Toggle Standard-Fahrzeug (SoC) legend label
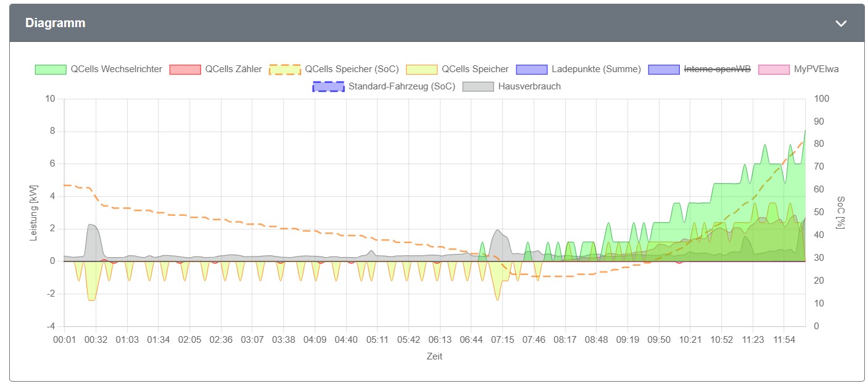The image size is (868, 386). point(402,86)
